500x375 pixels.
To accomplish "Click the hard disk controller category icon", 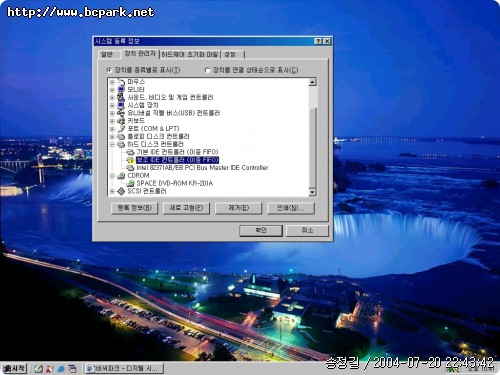I will (x=121, y=144).
